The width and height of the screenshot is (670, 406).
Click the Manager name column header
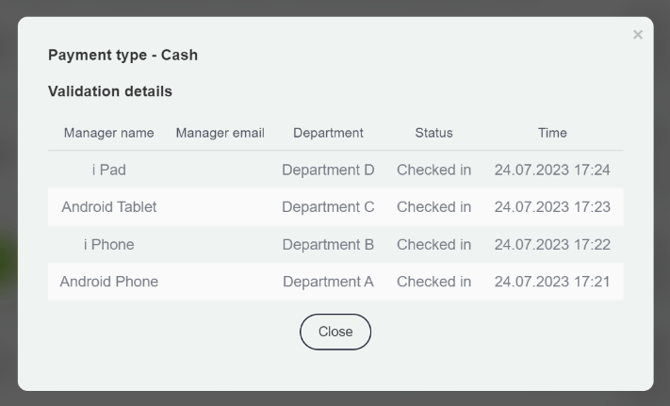[109, 133]
